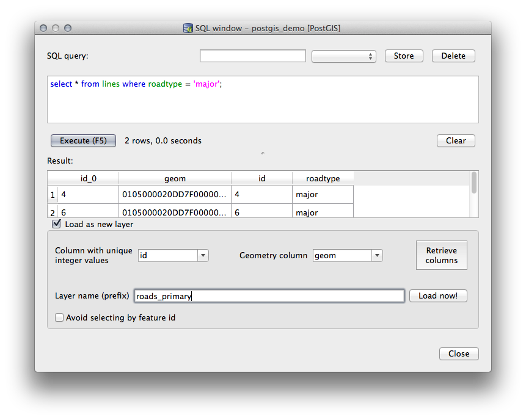Enable Avoid selecting by feature id
The width and height of the screenshot is (526, 420).
click(x=59, y=317)
